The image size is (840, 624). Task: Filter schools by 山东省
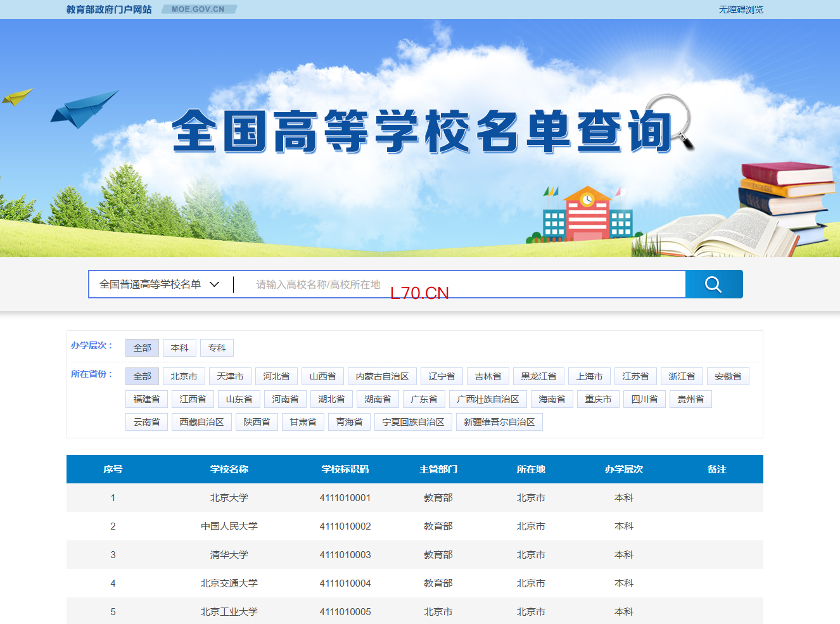click(239, 399)
